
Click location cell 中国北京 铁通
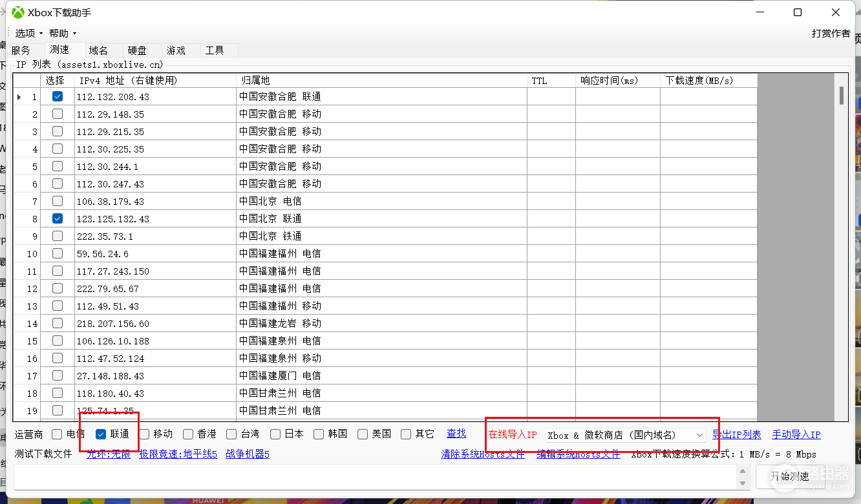(x=381, y=236)
